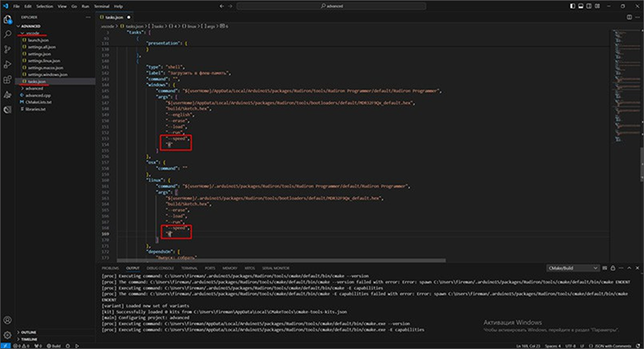Change file encoding UTF-8

pos(570,346)
